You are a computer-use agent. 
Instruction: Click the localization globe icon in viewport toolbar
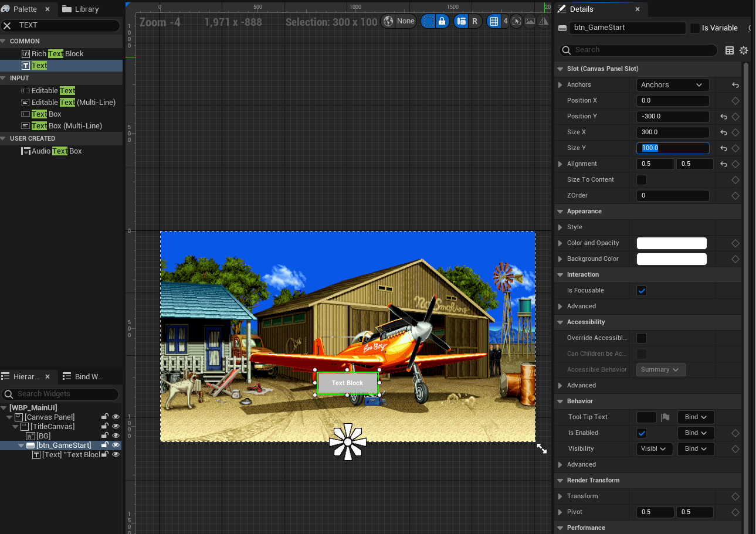point(388,21)
